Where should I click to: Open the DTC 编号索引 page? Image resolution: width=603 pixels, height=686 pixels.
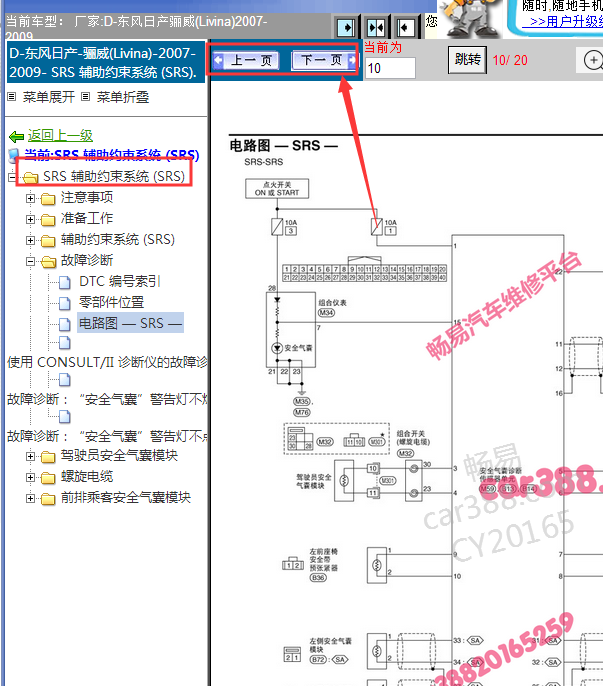(119, 281)
